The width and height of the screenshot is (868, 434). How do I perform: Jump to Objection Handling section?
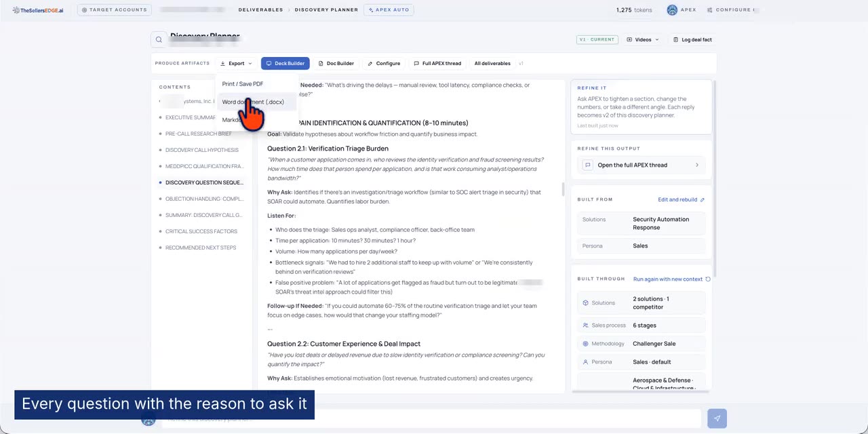click(x=203, y=199)
